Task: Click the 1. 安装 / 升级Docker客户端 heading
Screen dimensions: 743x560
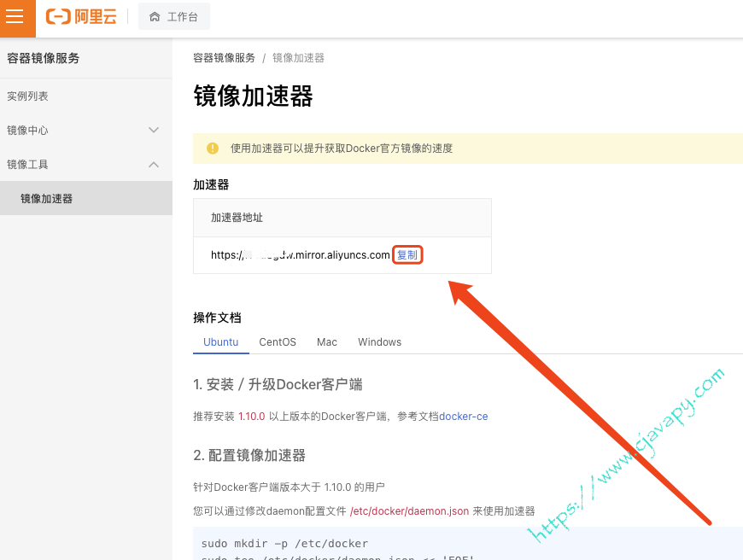Action: click(278, 384)
